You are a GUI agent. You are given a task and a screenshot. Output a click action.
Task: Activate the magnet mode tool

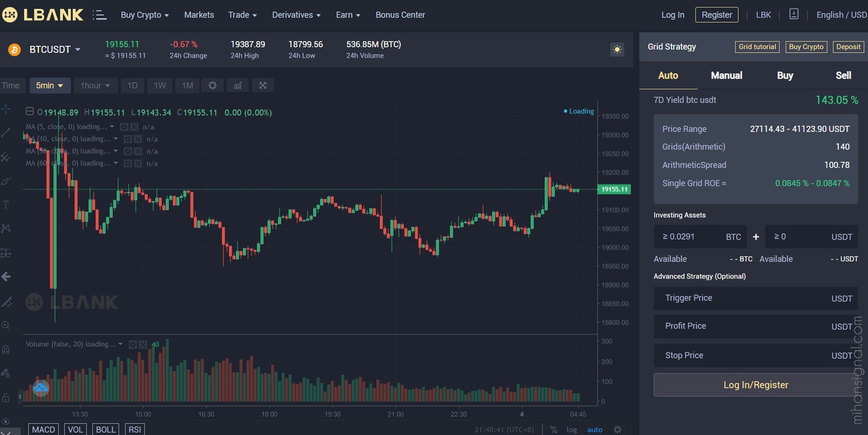[x=6, y=350]
